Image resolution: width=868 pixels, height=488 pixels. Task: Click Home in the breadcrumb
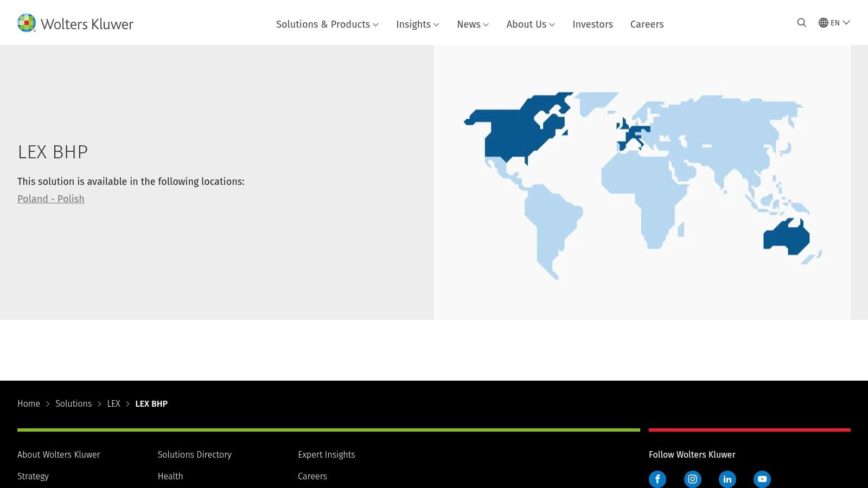coord(29,404)
